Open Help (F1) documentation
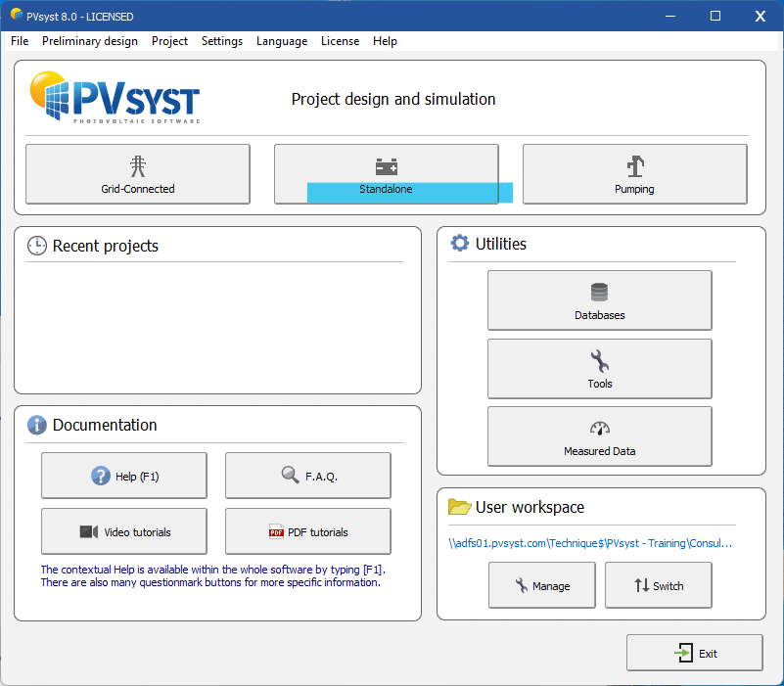The width and height of the screenshot is (784, 686). click(124, 476)
